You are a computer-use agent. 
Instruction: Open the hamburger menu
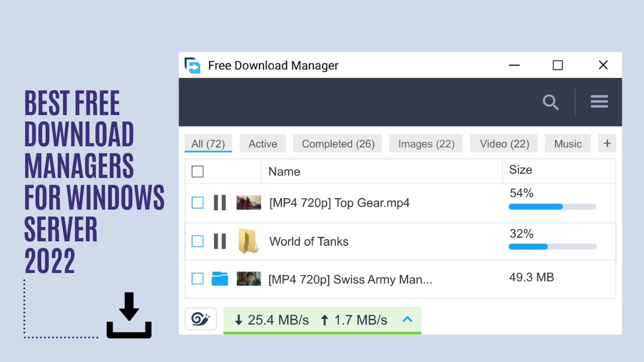[x=599, y=102]
